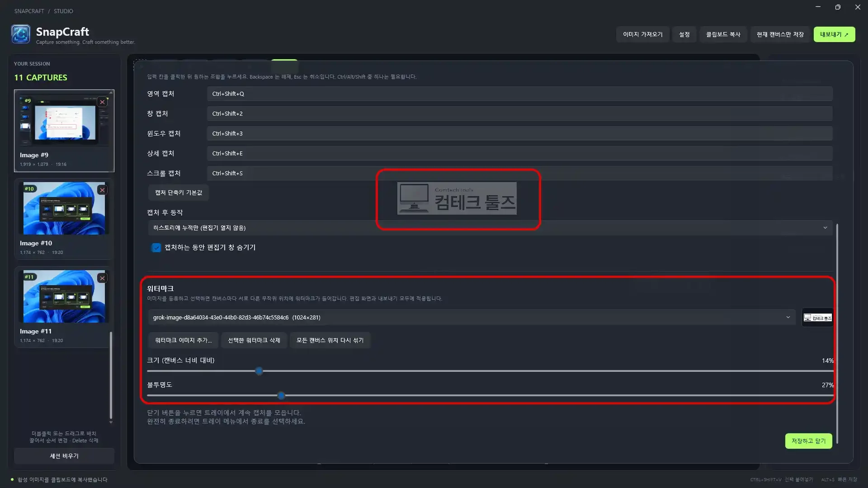
Task: Remove Image #9 with its X icon
Action: 103,102
